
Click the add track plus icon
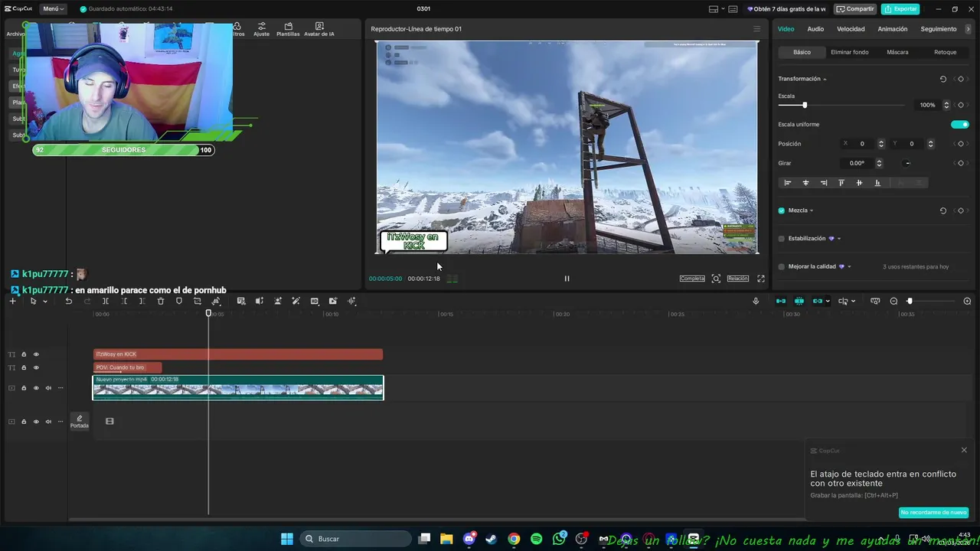(12, 302)
